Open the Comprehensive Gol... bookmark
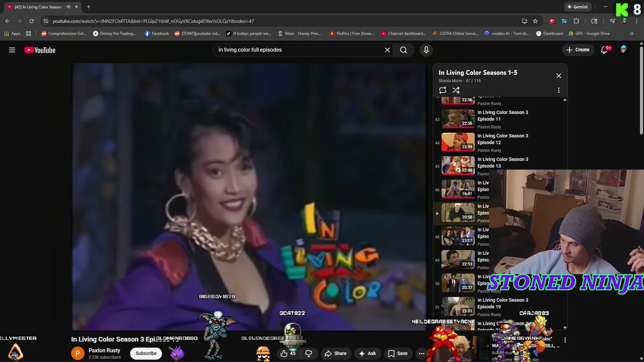 pos(64,34)
